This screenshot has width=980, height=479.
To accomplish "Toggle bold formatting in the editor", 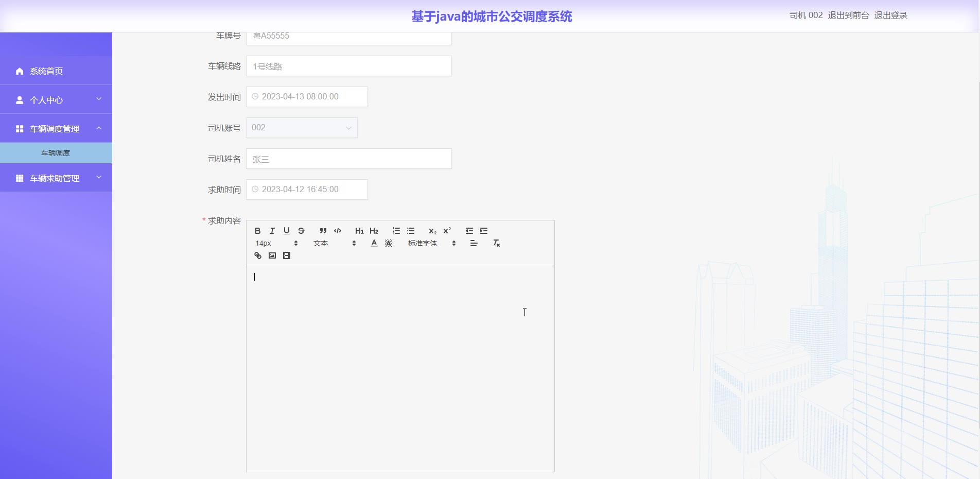I will 258,231.
